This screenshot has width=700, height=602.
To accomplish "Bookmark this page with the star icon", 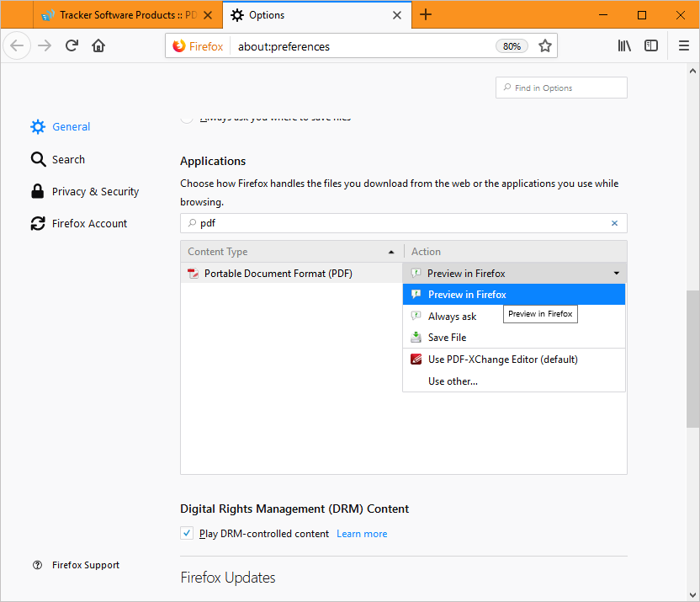I will (x=544, y=45).
